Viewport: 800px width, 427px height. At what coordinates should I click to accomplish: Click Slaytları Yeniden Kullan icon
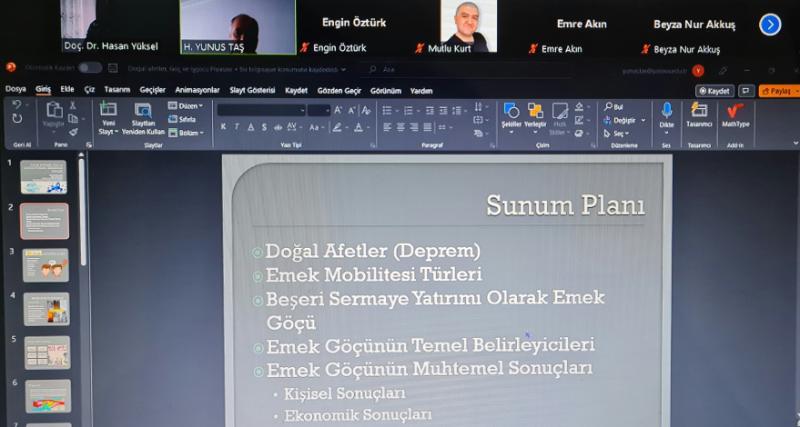[x=143, y=110]
